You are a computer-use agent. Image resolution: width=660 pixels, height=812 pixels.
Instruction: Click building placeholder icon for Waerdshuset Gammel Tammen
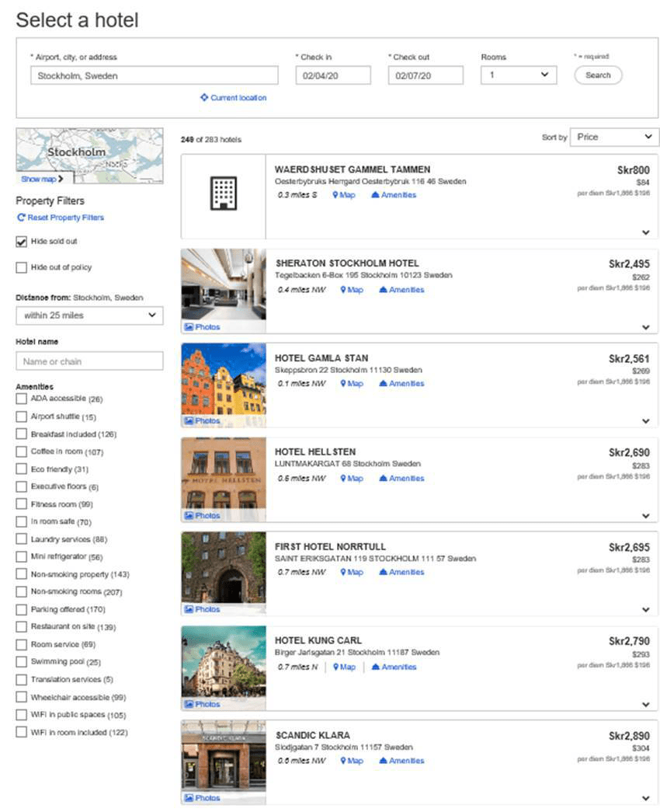click(x=223, y=193)
